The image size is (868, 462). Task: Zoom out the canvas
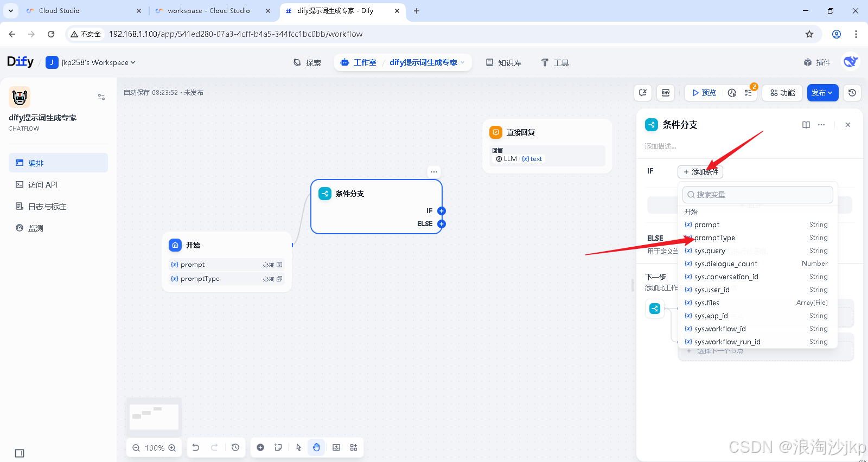coord(136,448)
